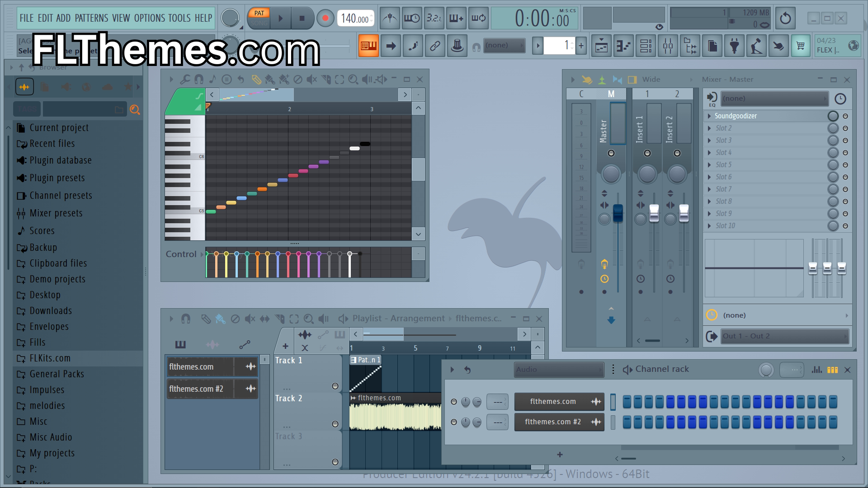Screen dimensions: 868x488
Task: Open the EDIT menu
Action: pyautogui.click(x=45, y=18)
